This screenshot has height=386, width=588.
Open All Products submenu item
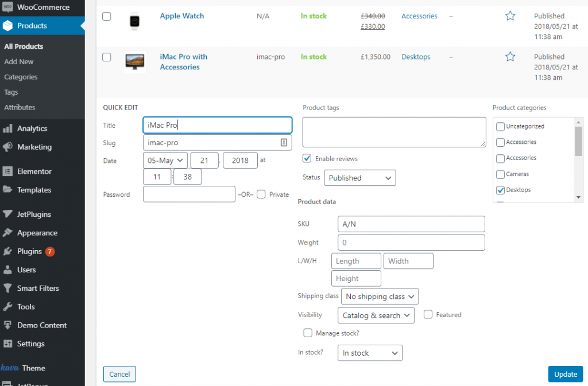tap(24, 46)
